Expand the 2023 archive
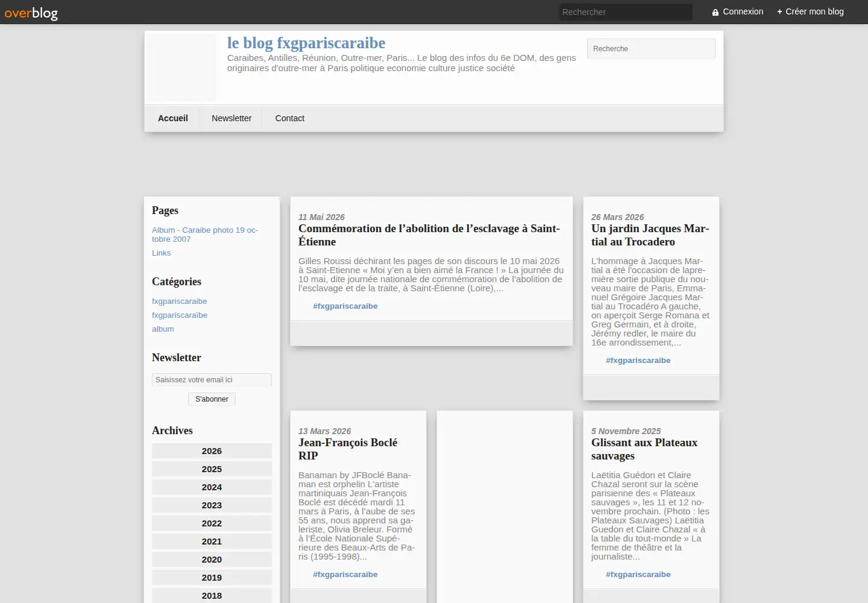 [212, 505]
